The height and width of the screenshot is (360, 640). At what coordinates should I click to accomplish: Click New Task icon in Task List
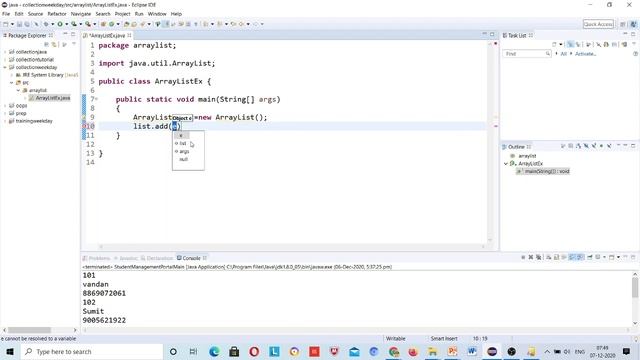click(x=555, y=44)
